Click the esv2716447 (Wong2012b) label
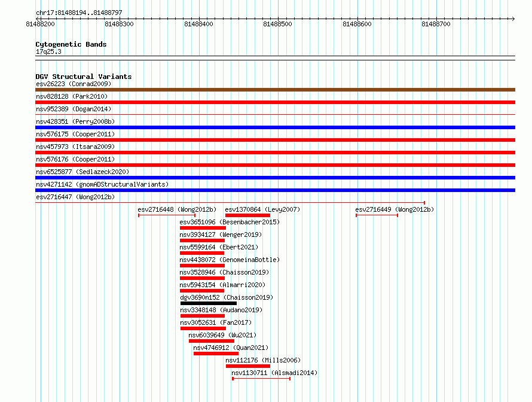This screenshot has height=402, width=532. point(75,197)
